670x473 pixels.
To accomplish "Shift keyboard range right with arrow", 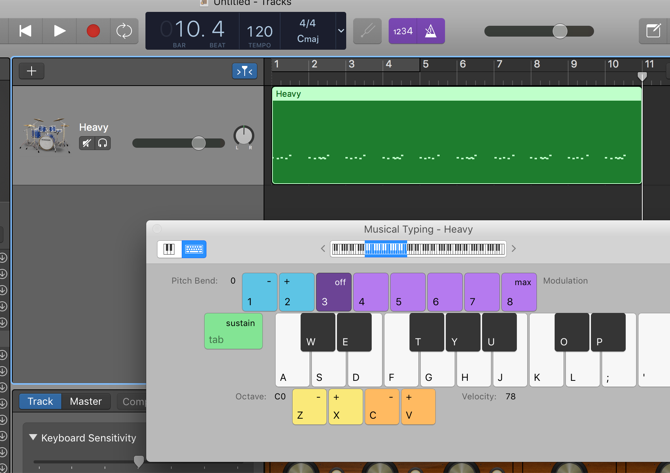I will [514, 249].
